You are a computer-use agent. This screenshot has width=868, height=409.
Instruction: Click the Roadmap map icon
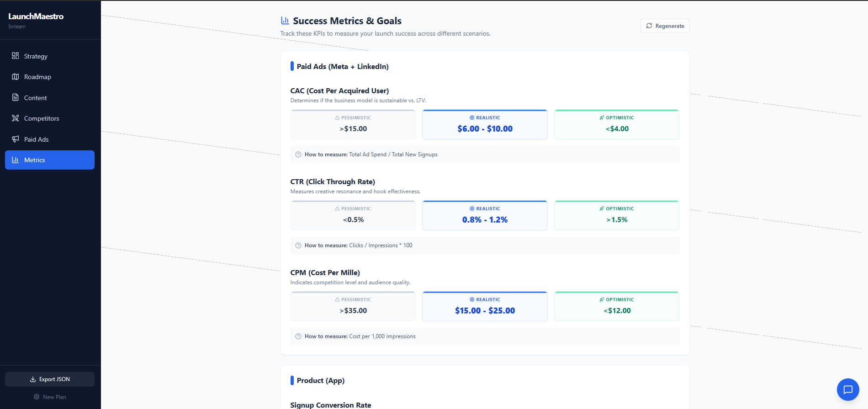click(x=16, y=77)
